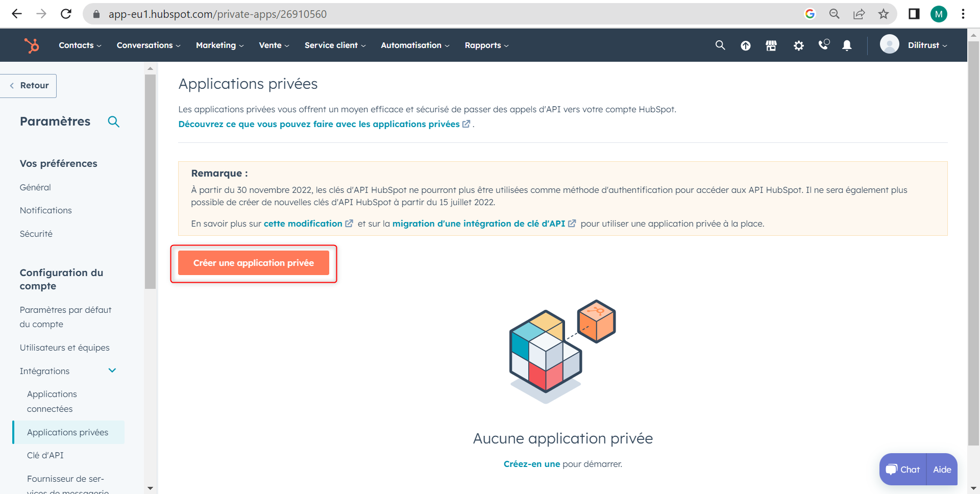The width and height of the screenshot is (980, 494).
Task: Open settings gear icon in navbar
Action: pyautogui.click(x=799, y=46)
